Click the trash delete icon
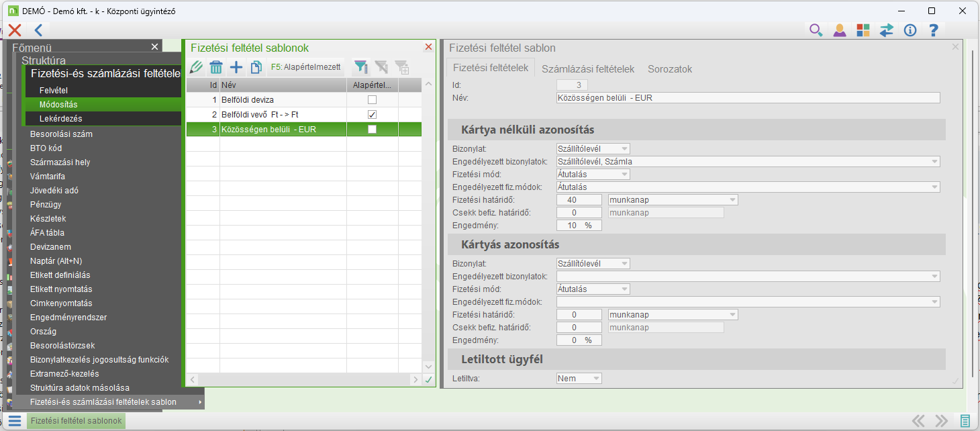The image size is (980, 431). (x=216, y=67)
